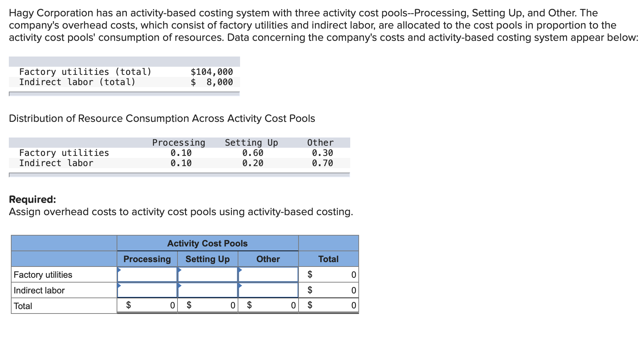Select the Total row label in answer table
644x337 pixels.
[23, 305]
